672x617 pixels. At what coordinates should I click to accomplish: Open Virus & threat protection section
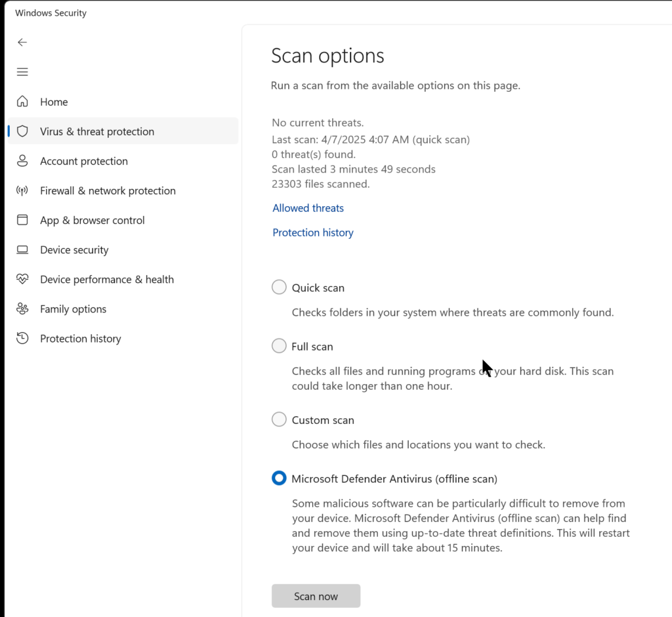pyautogui.click(x=123, y=131)
